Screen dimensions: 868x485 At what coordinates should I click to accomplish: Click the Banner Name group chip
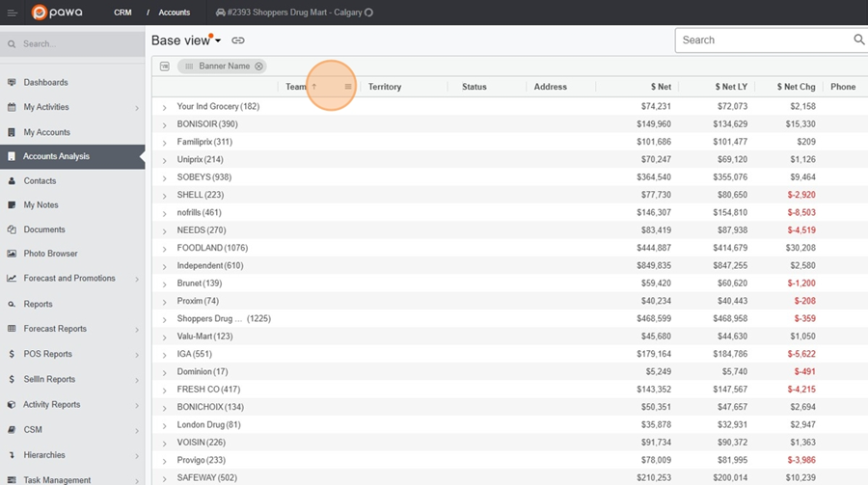coord(222,66)
